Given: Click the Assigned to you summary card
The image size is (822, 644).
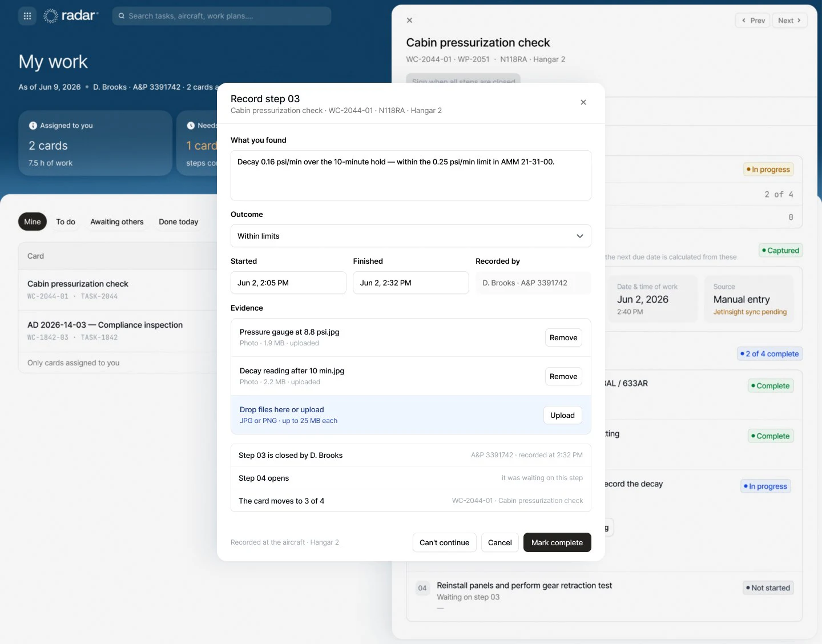Looking at the screenshot, I should [95, 143].
